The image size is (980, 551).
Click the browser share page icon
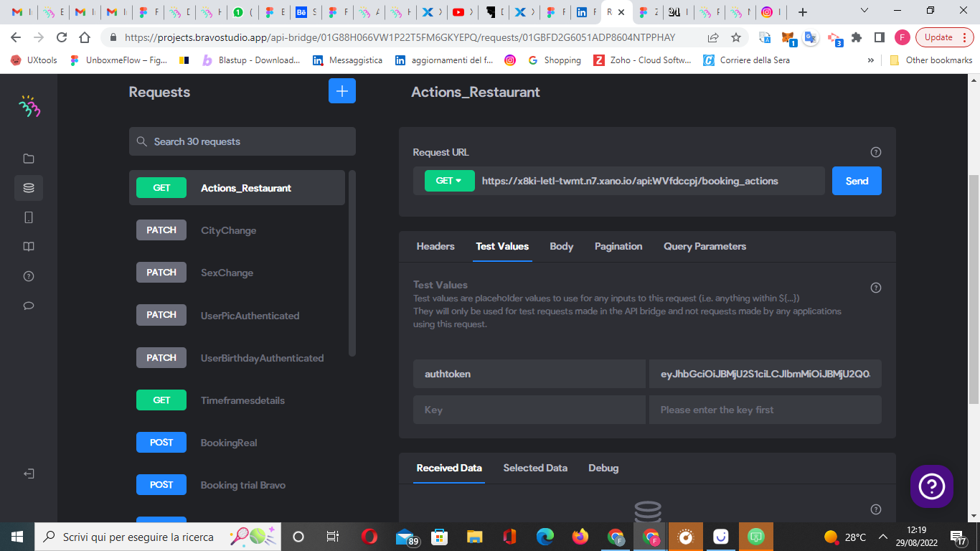[713, 37]
